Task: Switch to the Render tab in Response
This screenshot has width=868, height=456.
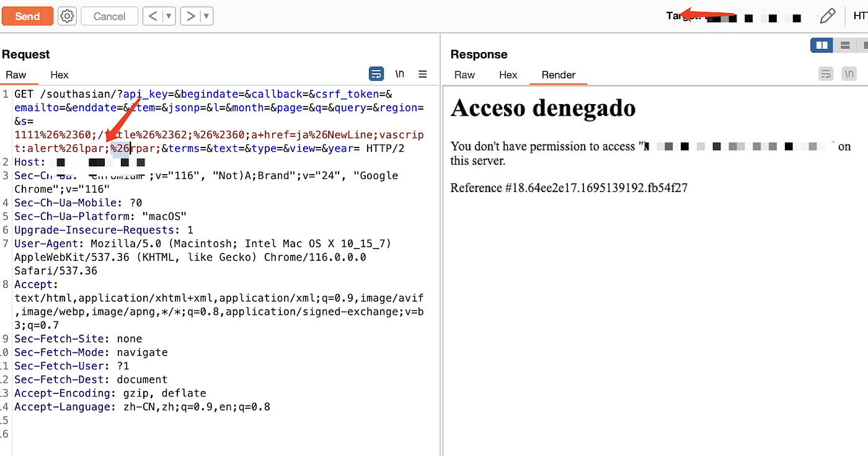Action: click(x=558, y=75)
